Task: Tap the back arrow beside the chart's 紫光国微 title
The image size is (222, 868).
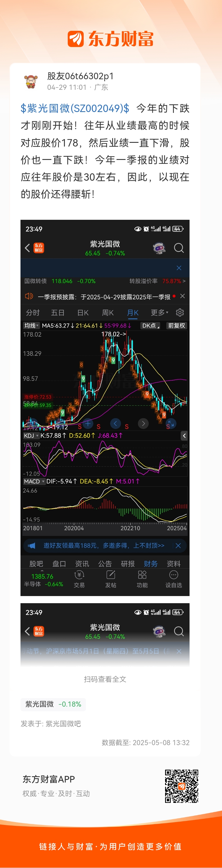Action: pos(28,248)
